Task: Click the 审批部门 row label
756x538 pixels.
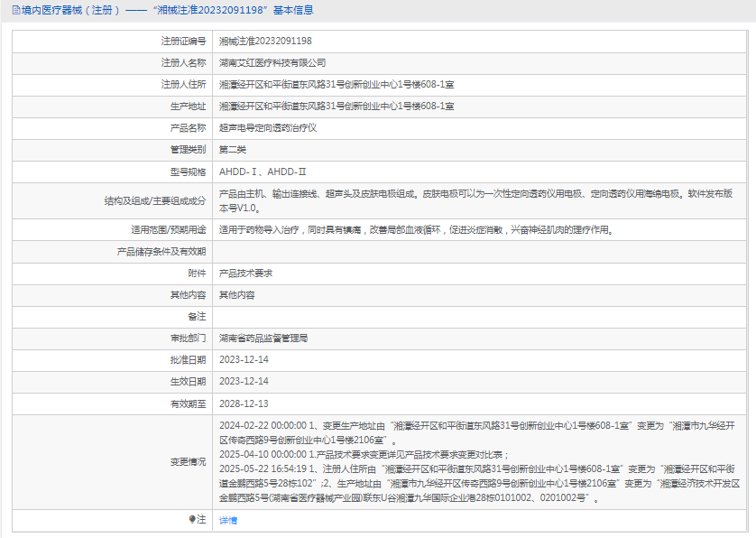Action: tap(188, 339)
